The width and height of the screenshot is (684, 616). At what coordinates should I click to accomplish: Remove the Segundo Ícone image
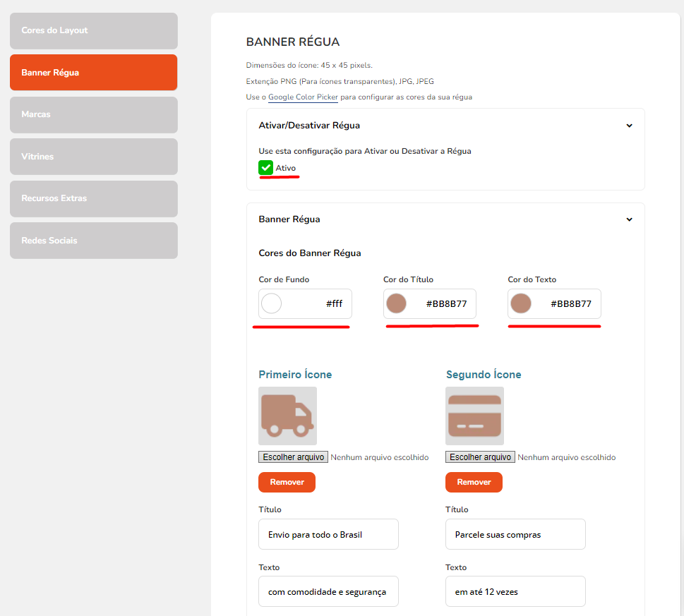[474, 482]
